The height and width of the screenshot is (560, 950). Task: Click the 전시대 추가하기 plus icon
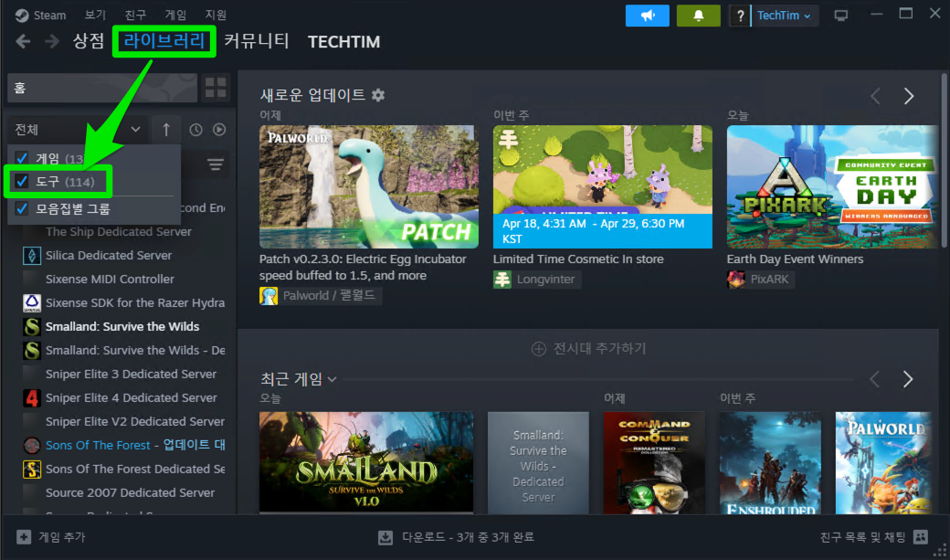[539, 348]
